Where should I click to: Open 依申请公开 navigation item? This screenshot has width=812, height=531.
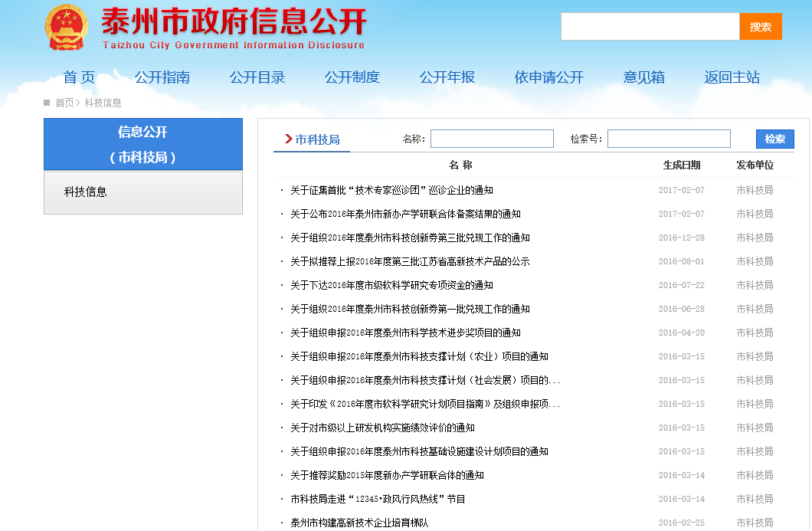coord(549,77)
